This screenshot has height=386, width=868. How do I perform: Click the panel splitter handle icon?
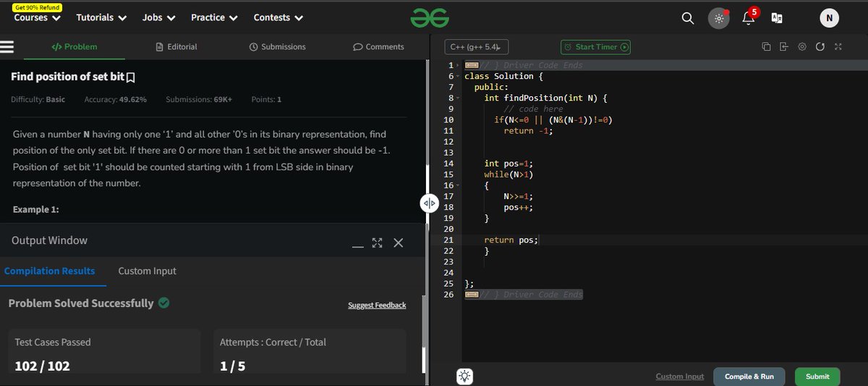(429, 204)
